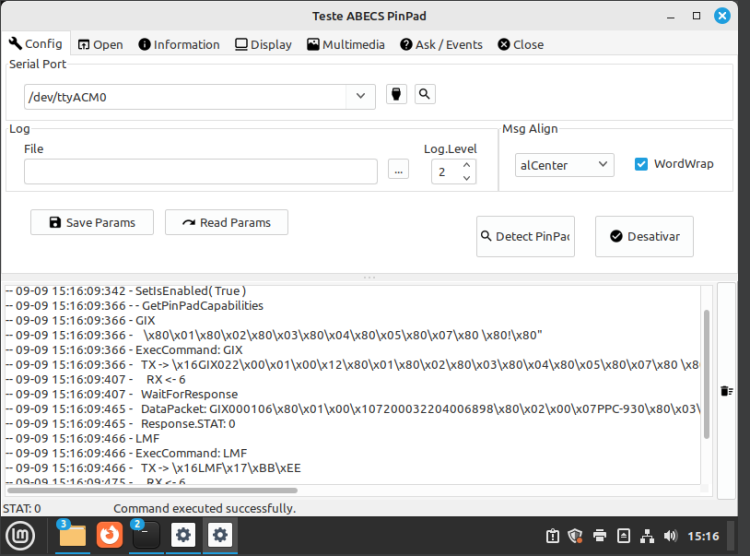Click the 'DataPacket: GIX000106' log line
750x556 pixels.
pyautogui.click(x=353, y=409)
